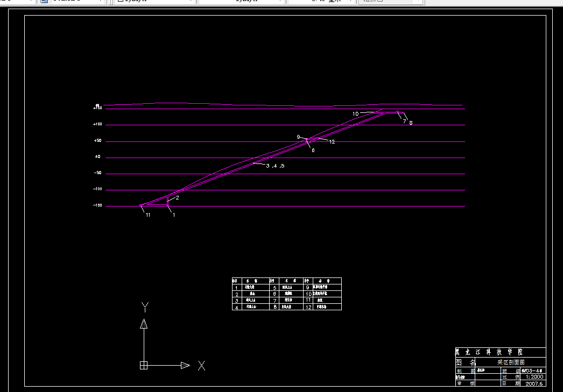Click legend table cell numbered 10
Screen dimensions: 563x392
(x=308, y=294)
